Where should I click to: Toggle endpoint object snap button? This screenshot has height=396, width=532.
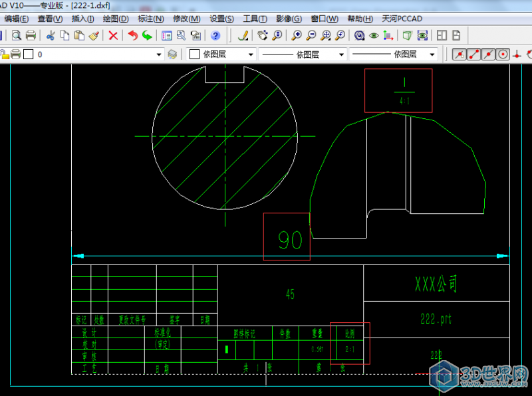click(460, 54)
